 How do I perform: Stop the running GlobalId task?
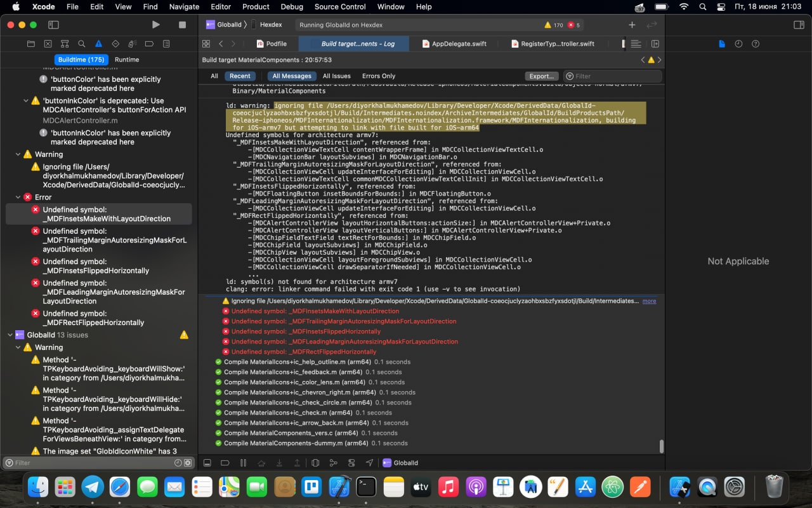click(x=183, y=25)
